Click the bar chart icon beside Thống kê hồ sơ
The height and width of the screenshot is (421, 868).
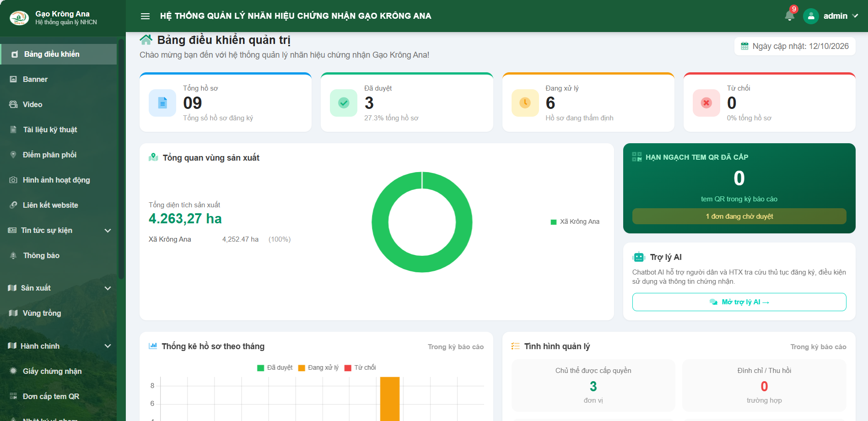coord(153,346)
